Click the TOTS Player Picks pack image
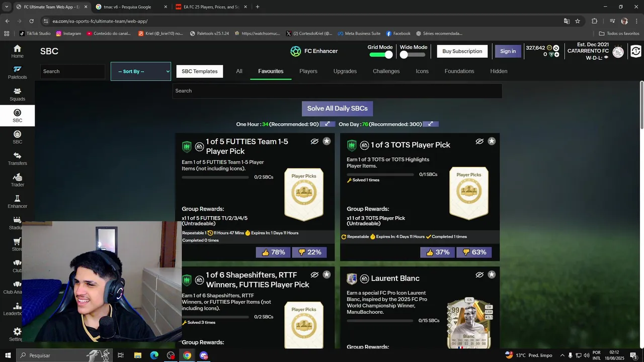This screenshot has height=362, width=644. (469, 193)
